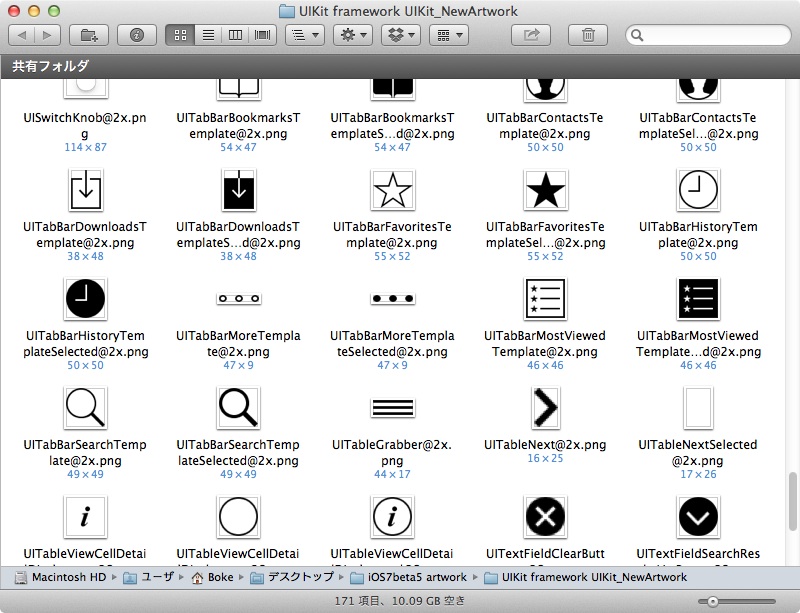
Task: Open the Get Info toolbar button
Action: [137, 35]
